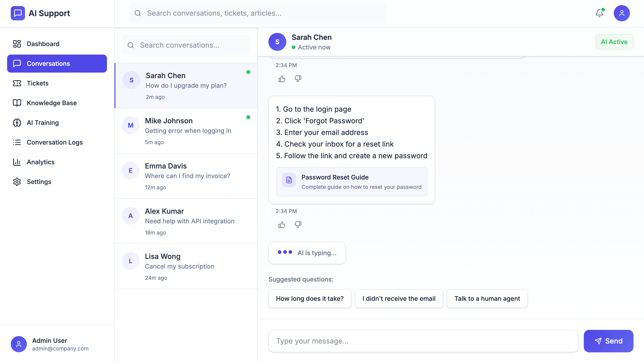Open Mike Johnson's conversation
The width and height of the screenshot is (644, 363).
coord(186,131)
